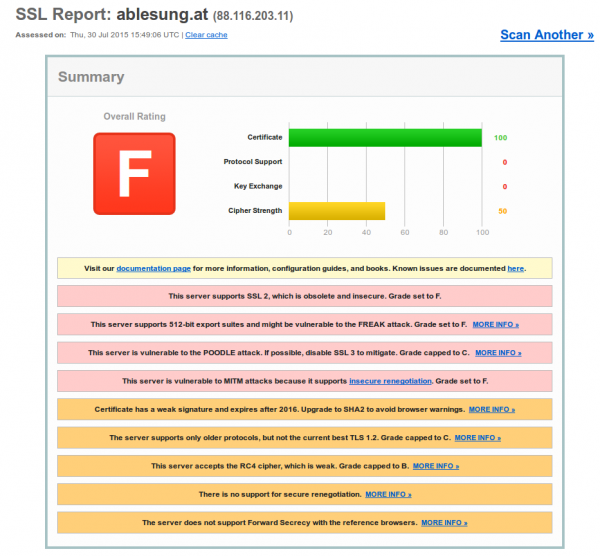The width and height of the screenshot is (600, 556).
Task: Click the Cipher Strength chart label
Action: tap(255, 211)
